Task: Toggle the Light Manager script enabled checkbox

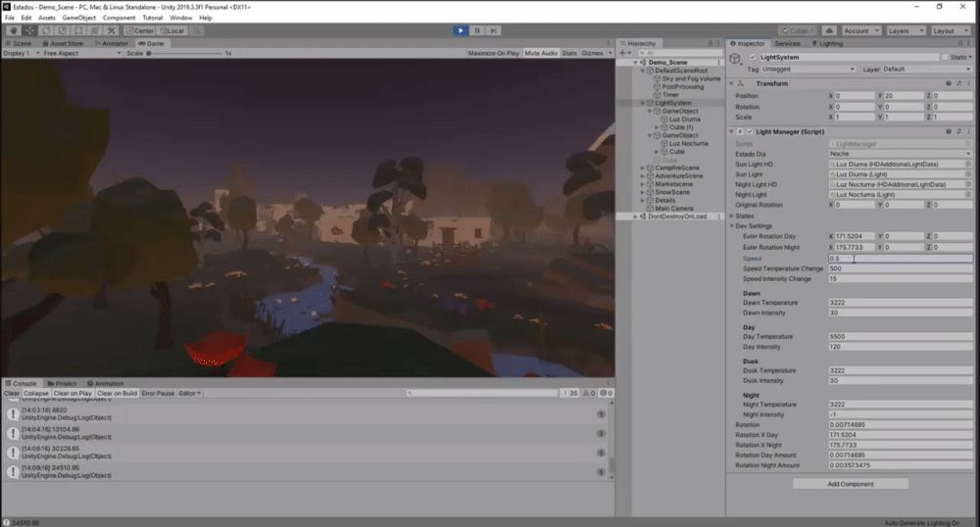Action: tap(750, 131)
